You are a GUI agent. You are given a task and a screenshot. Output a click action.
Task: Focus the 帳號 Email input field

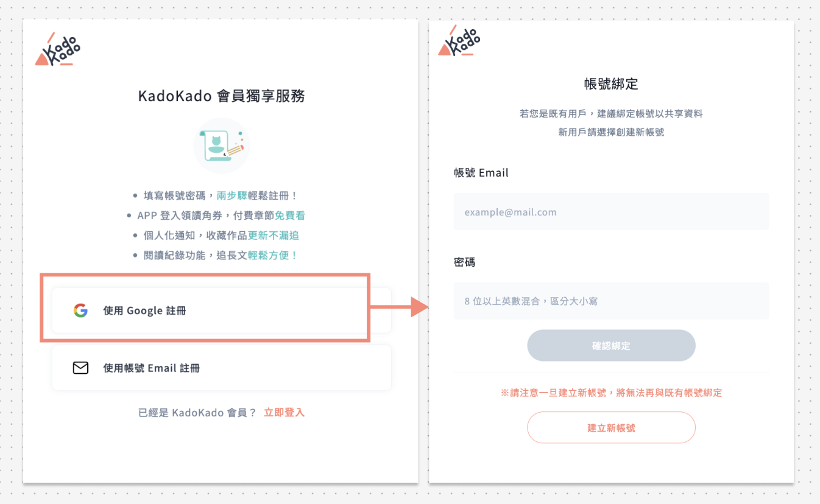point(611,212)
